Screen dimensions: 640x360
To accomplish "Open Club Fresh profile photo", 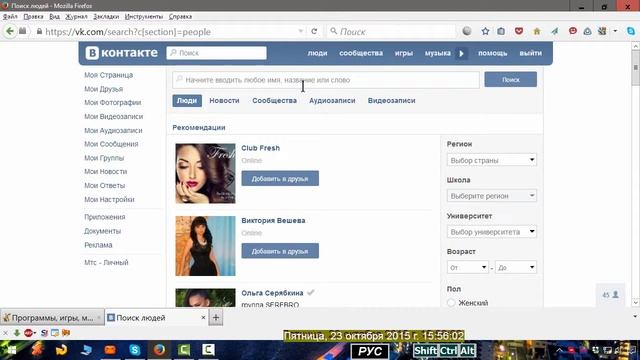I will click(x=205, y=173).
